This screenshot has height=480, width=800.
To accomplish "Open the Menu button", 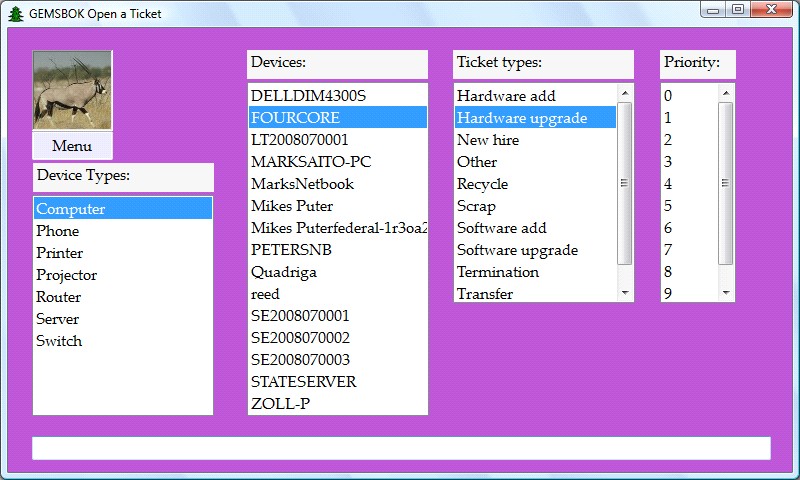I will 72,146.
